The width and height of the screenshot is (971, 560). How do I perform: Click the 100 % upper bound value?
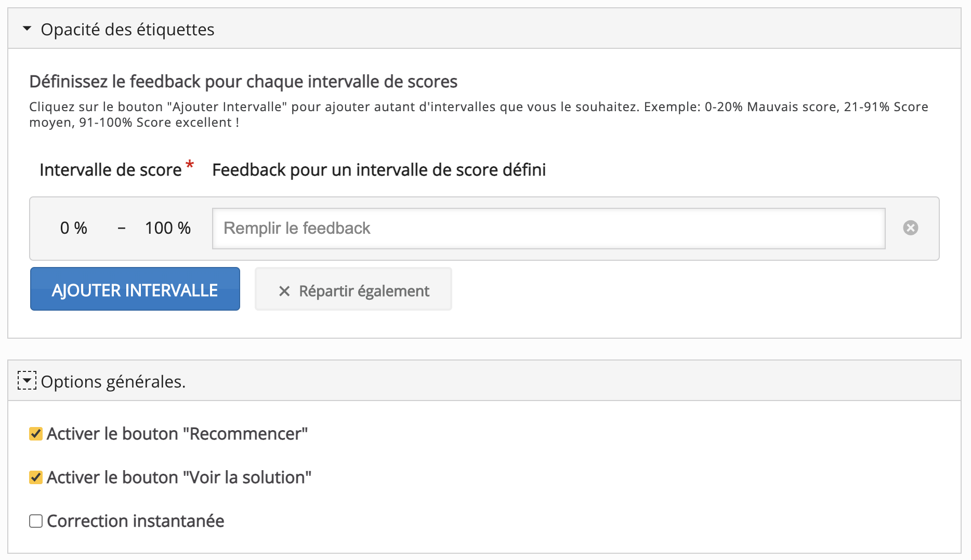tap(167, 228)
